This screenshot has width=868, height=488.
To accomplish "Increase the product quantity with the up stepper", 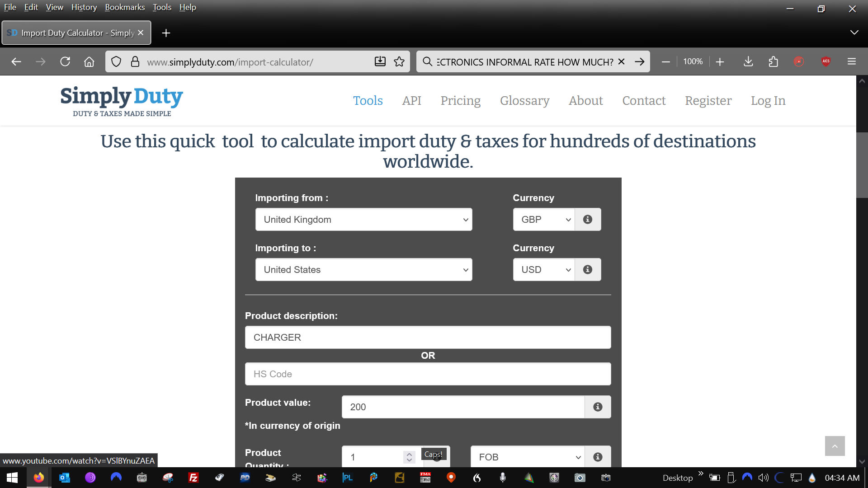I will (x=409, y=454).
